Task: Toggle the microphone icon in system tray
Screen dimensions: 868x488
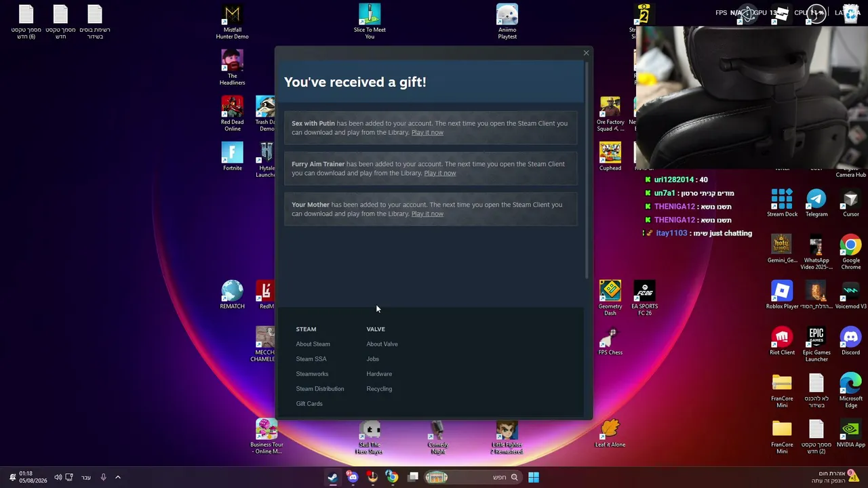Action: [x=103, y=477]
